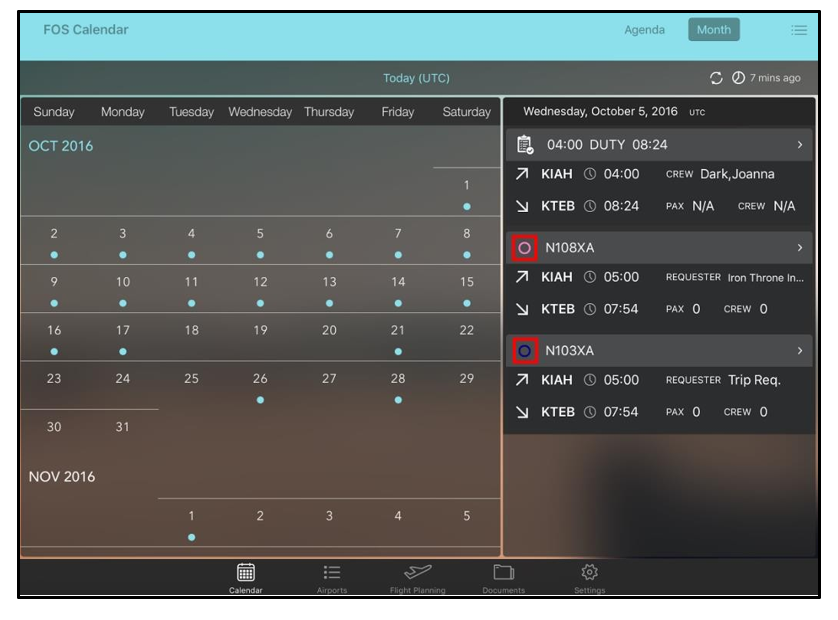Switch to Agenda view
This screenshot has height=620, width=838.
click(644, 30)
